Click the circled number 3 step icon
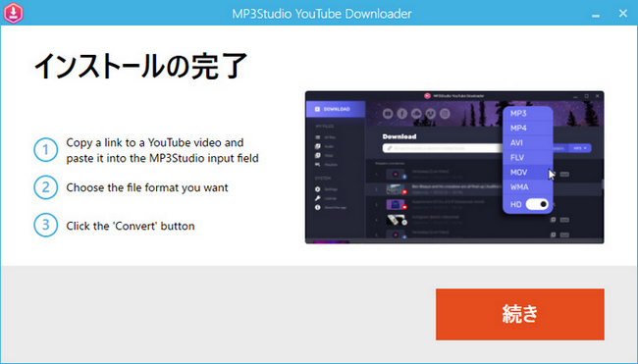Viewport: 638px width, 364px height. tap(45, 225)
